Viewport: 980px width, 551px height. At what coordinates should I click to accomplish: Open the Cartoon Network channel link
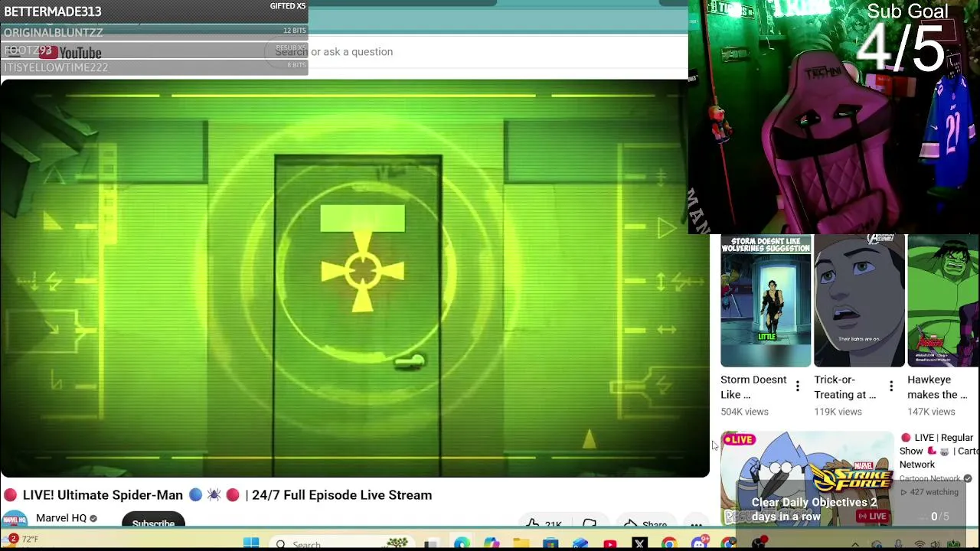click(x=929, y=479)
